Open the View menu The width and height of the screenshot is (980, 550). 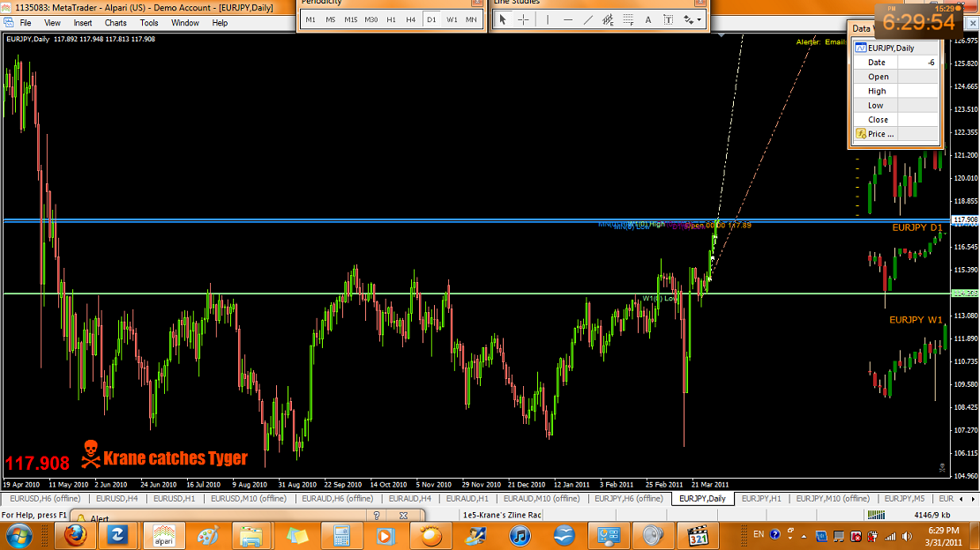click(52, 23)
